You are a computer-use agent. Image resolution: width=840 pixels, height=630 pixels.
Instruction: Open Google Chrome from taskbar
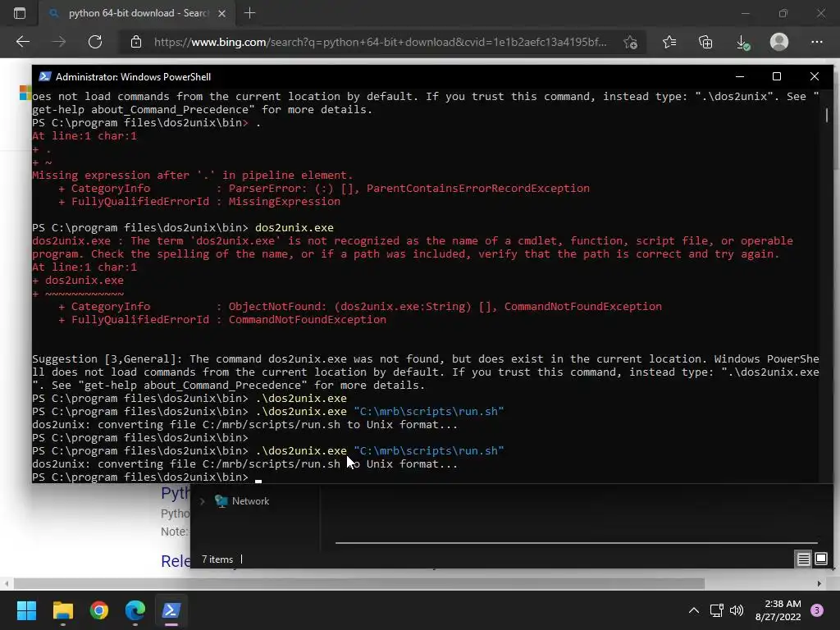pyautogui.click(x=99, y=610)
